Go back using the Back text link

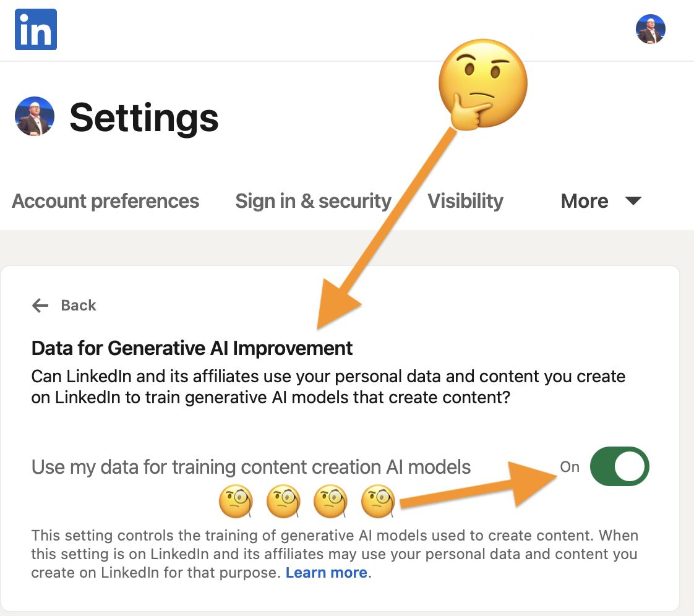pyautogui.click(x=79, y=306)
